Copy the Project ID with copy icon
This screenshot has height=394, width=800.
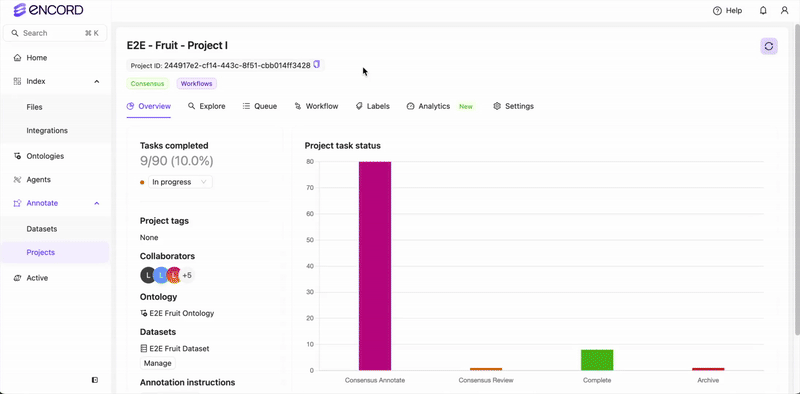point(317,65)
